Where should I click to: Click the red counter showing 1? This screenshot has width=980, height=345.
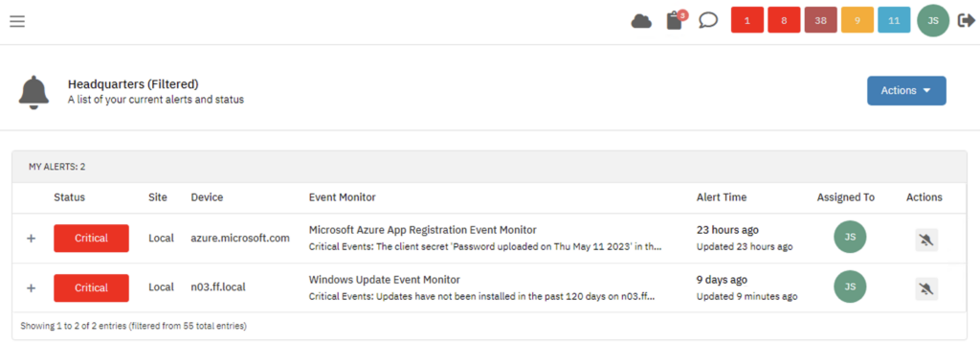point(747,21)
